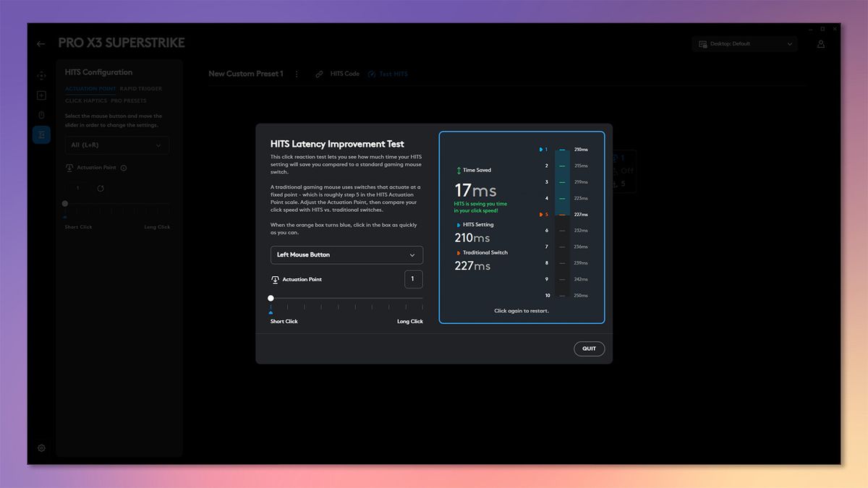Open the HITS settings sidebar icon

point(41,134)
